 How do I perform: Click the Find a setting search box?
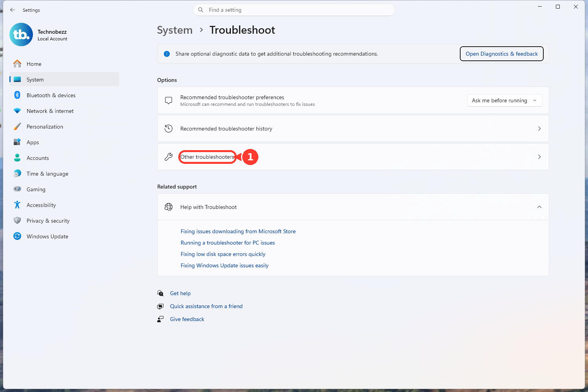(294, 10)
